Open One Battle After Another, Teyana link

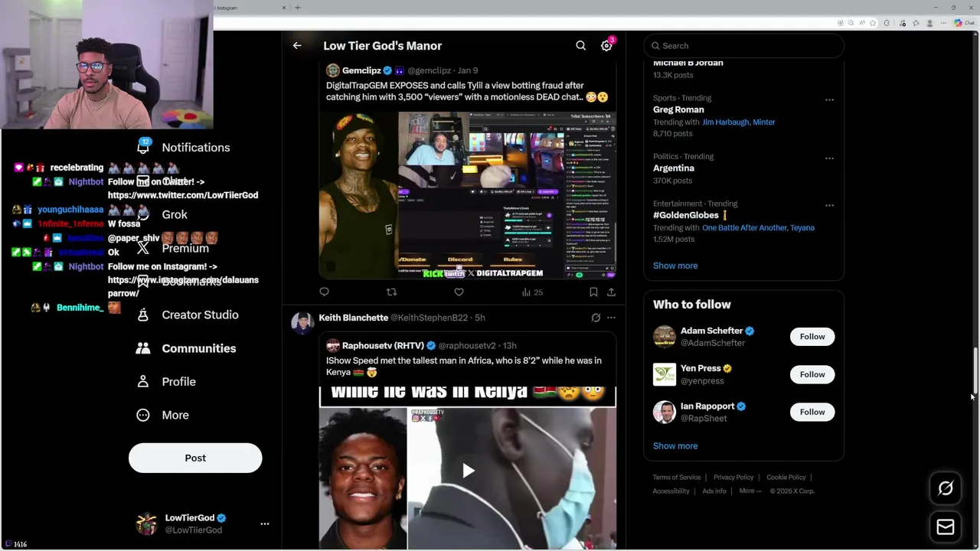758,227
